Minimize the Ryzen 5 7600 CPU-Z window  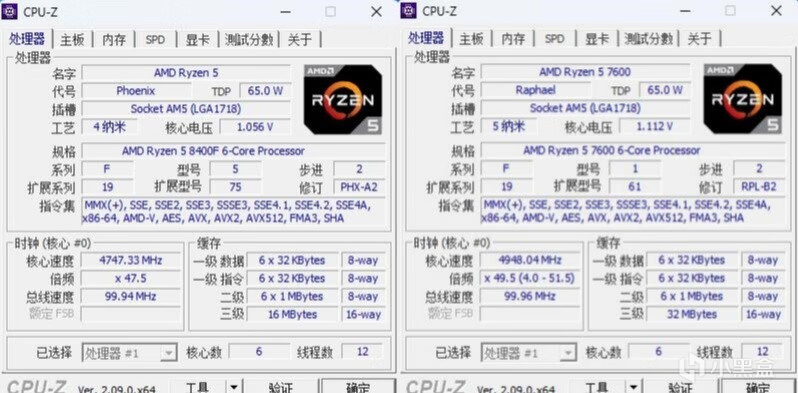pyautogui.click(x=686, y=11)
